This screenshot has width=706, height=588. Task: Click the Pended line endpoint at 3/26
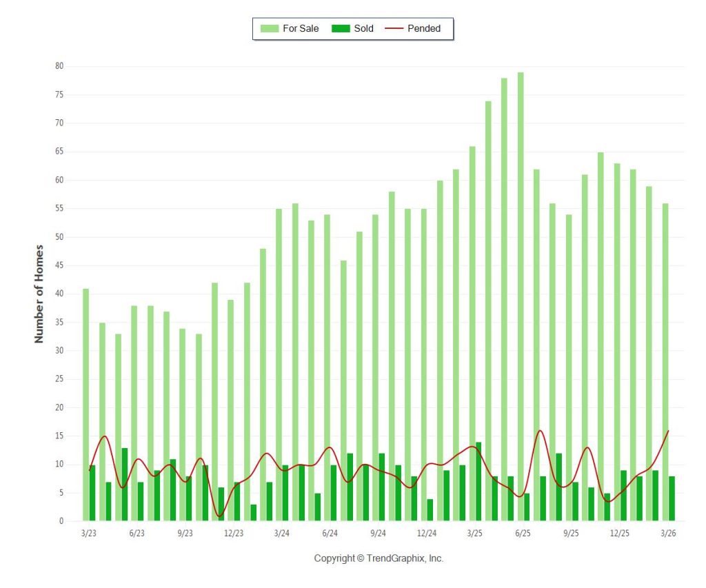(668, 431)
